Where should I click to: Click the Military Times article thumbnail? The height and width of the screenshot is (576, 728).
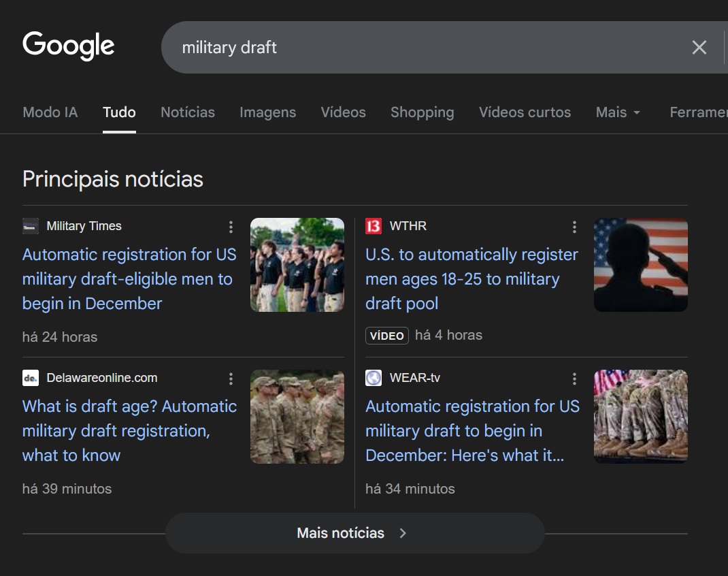(x=297, y=265)
